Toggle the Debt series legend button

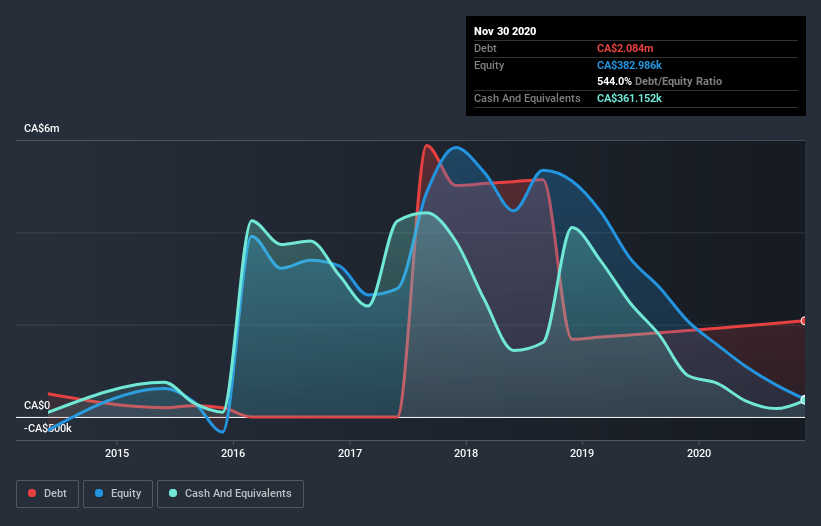tap(48, 494)
